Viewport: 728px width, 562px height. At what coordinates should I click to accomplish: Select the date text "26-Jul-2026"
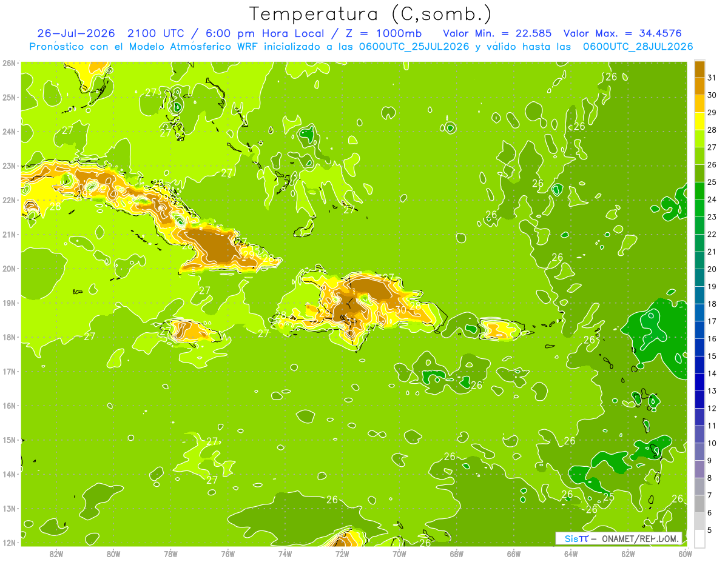click(76, 33)
